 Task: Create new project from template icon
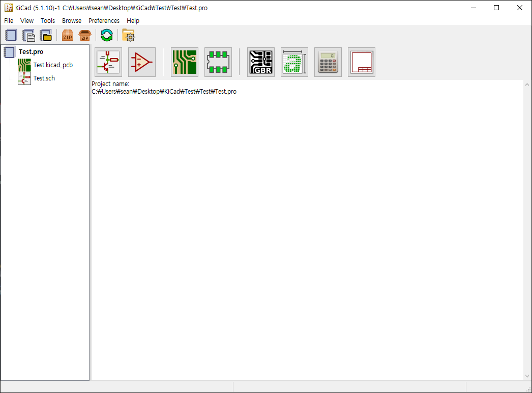tap(28, 35)
